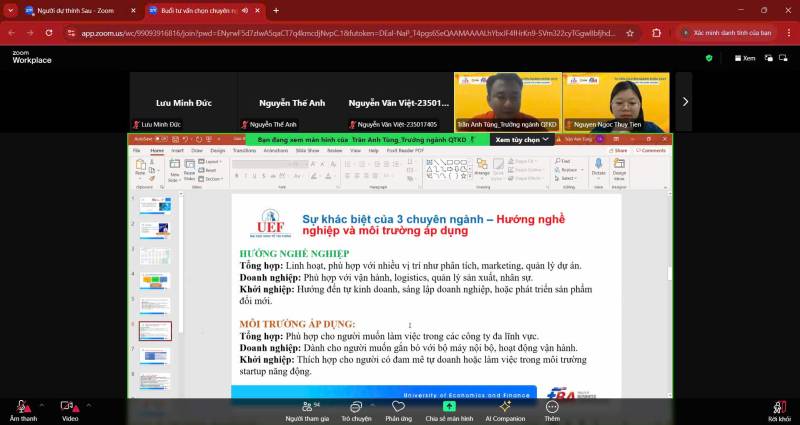Unmute microphone with Âm thanh button
800x425 pixels.
coord(22,409)
